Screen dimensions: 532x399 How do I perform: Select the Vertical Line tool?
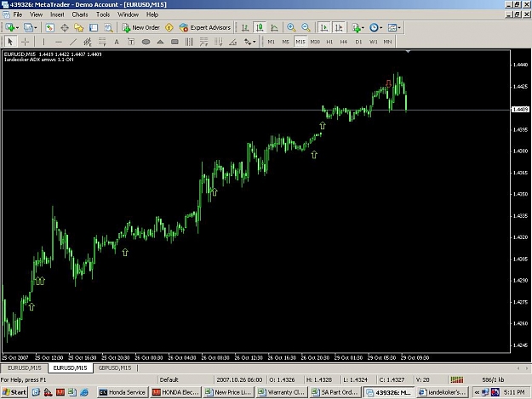point(43,42)
